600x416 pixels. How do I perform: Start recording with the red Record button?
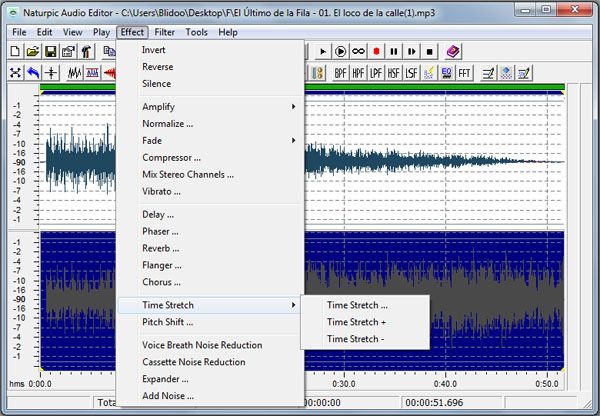pos(376,51)
